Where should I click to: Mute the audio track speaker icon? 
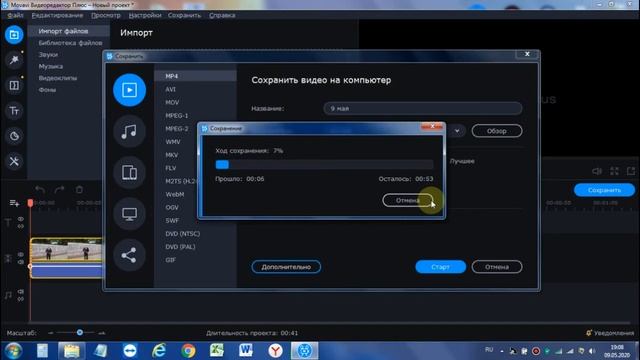[20, 291]
